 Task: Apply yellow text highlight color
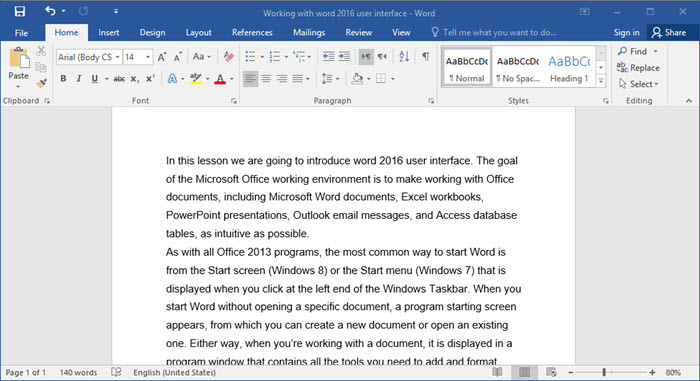(x=196, y=79)
